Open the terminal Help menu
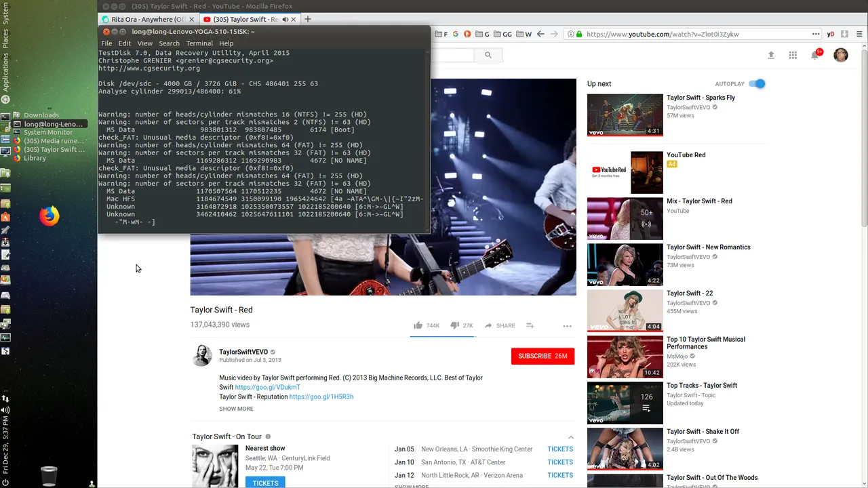The height and width of the screenshot is (488, 868). click(226, 43)
